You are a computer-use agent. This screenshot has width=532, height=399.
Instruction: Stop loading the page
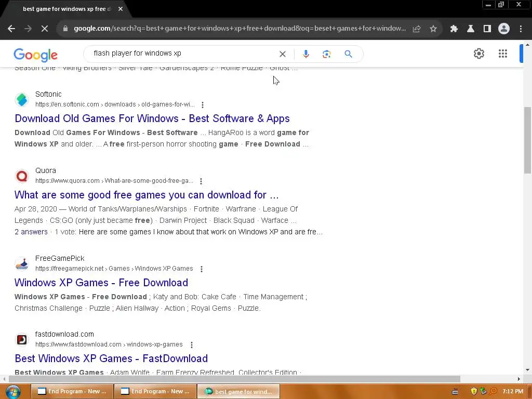(45, 29)
